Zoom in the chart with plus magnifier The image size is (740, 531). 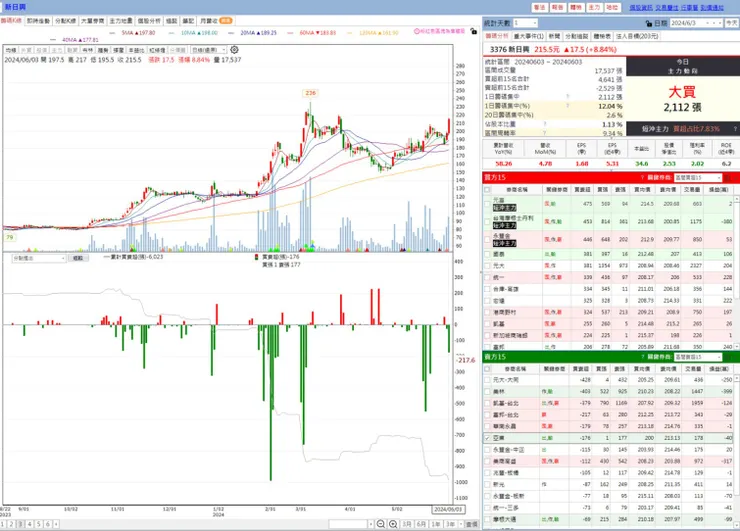(393, 524)
